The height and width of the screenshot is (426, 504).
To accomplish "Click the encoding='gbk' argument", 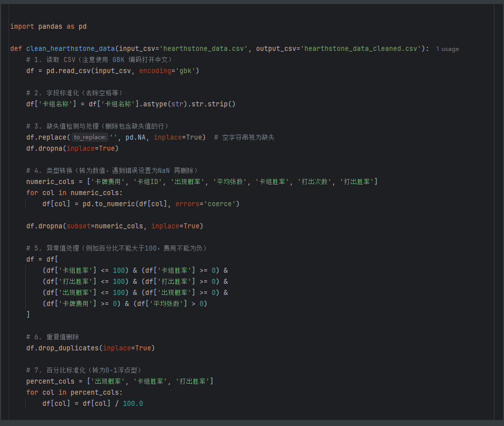I will point(169,71).
